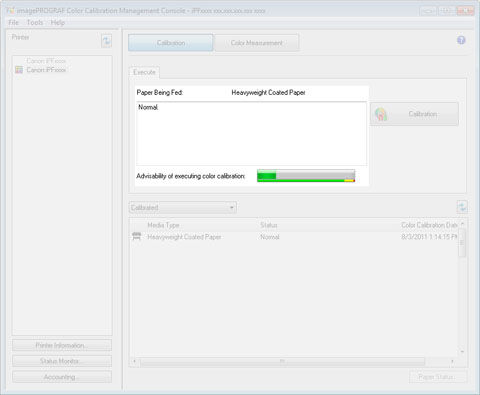Open Accounting button
This screenshot has height=395, width=480.
point(62,377)
